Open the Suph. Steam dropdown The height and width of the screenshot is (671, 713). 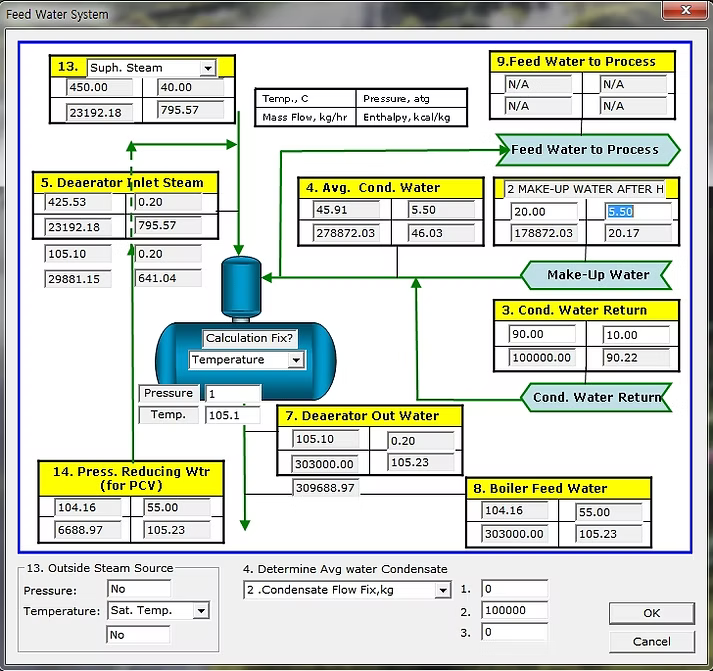pyautogui.click(x=207, y=68)
